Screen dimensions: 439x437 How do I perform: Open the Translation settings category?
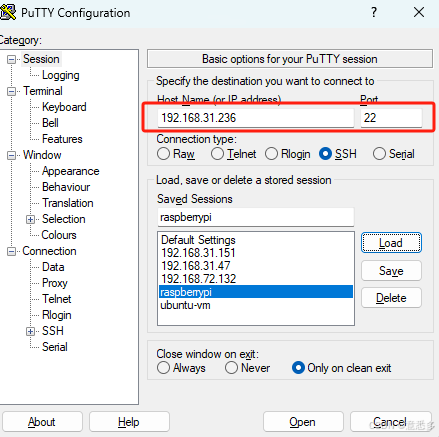68,203
